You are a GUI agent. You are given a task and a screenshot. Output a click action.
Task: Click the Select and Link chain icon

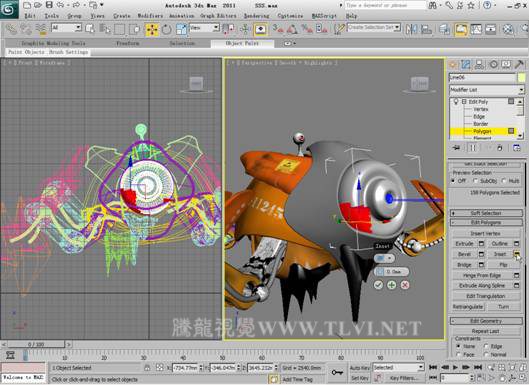click(x=11, y=30)
